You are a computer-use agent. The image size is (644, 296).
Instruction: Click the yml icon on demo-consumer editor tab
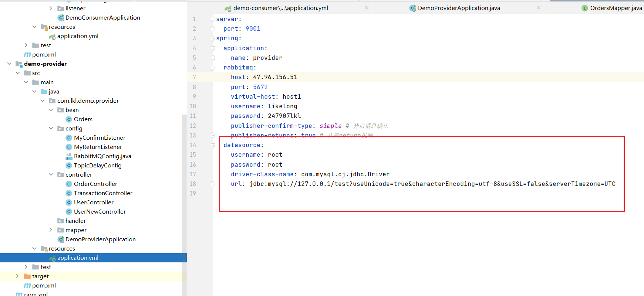tap(228, 8)
